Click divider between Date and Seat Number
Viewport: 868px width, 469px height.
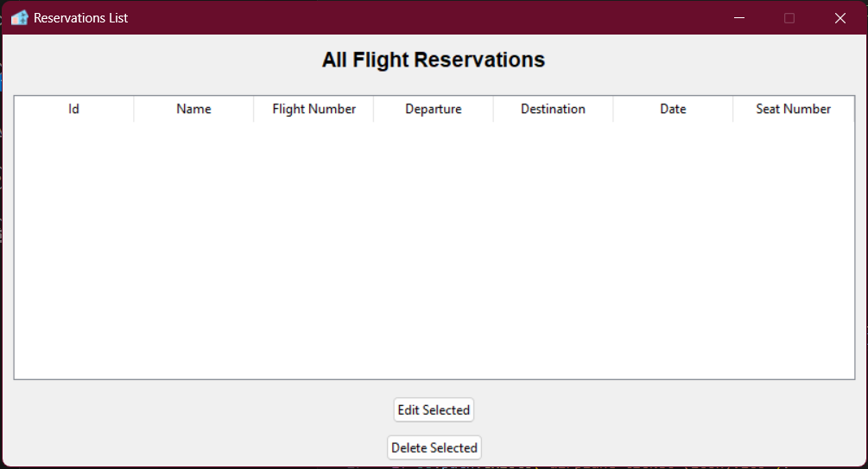(733, 109)
